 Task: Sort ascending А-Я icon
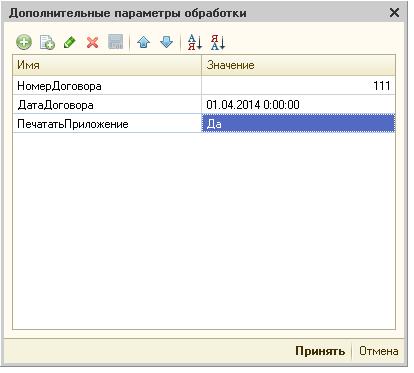point(195,42)
